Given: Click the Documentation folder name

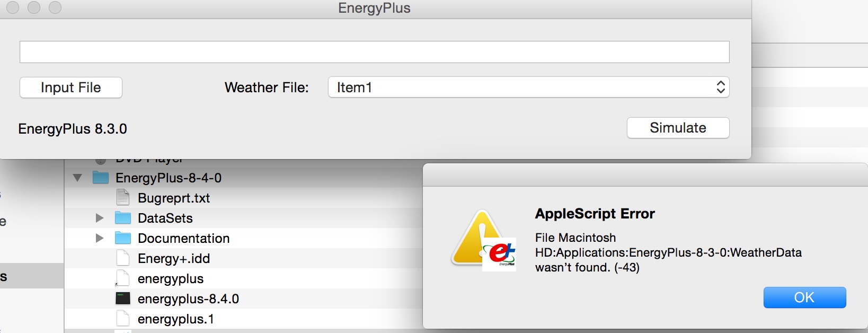Looking at the screenshot, I should click(x=184, y=238).
